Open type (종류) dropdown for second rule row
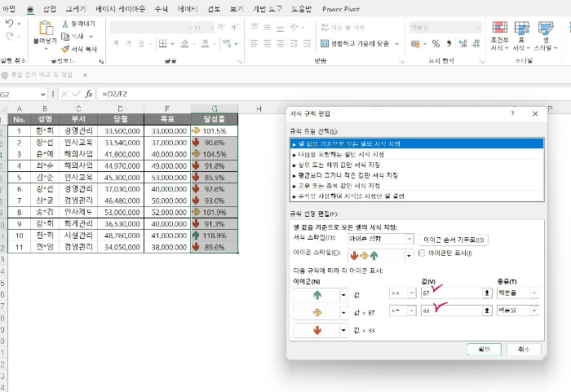 click(x=534, y=311)
